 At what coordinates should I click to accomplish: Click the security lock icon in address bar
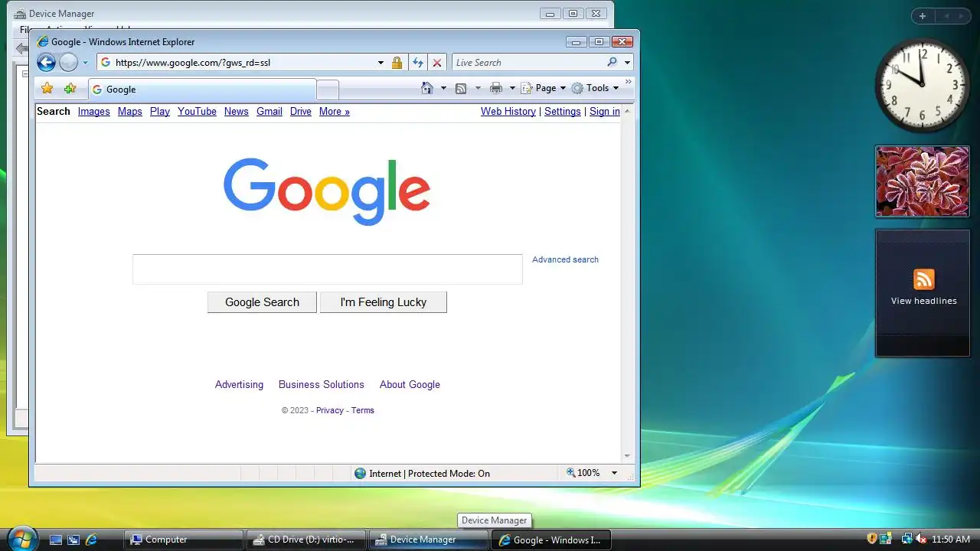[x=397, y=63]
